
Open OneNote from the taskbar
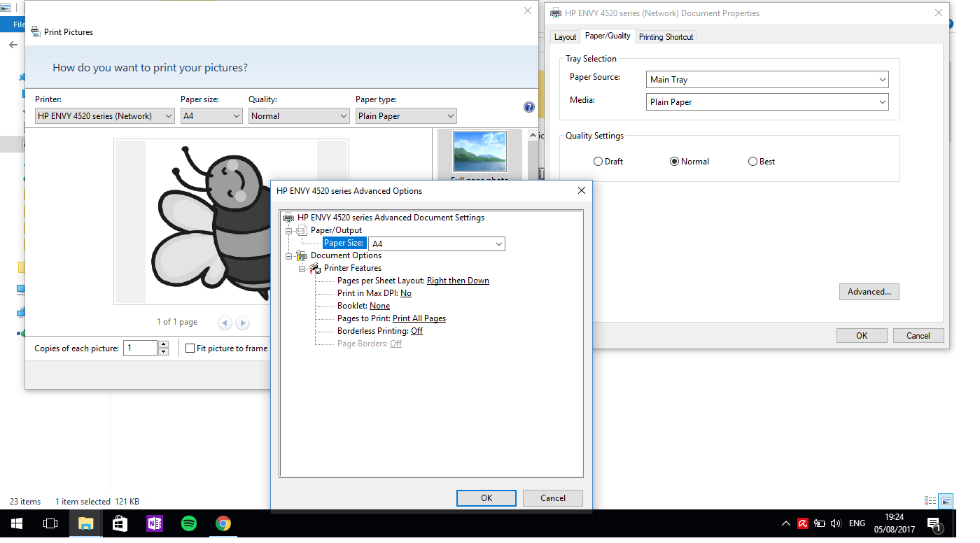(154, 523)
